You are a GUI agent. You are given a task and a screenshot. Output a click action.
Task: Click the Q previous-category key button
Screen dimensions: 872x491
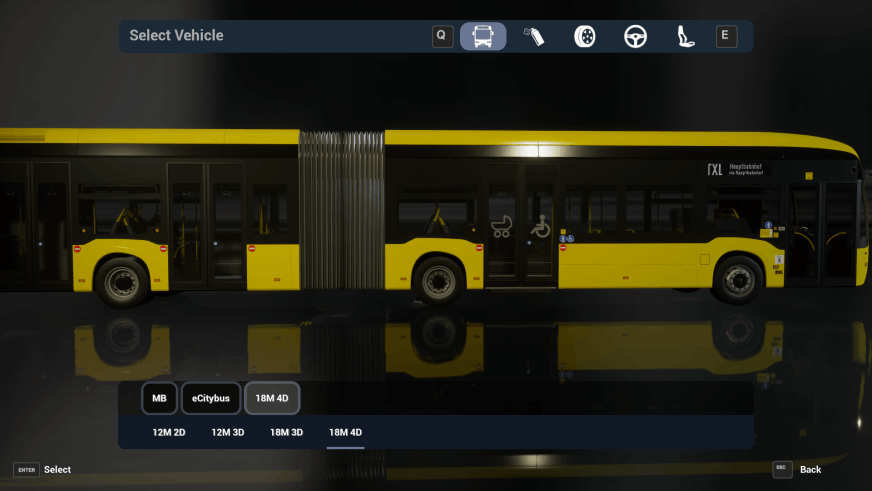(443, 36)
